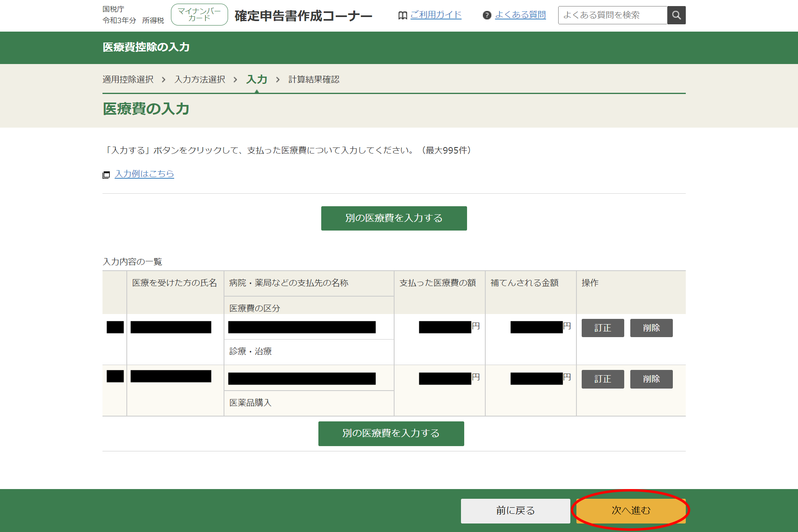Click the 令和3年分 所得税 label

(133, 20)
